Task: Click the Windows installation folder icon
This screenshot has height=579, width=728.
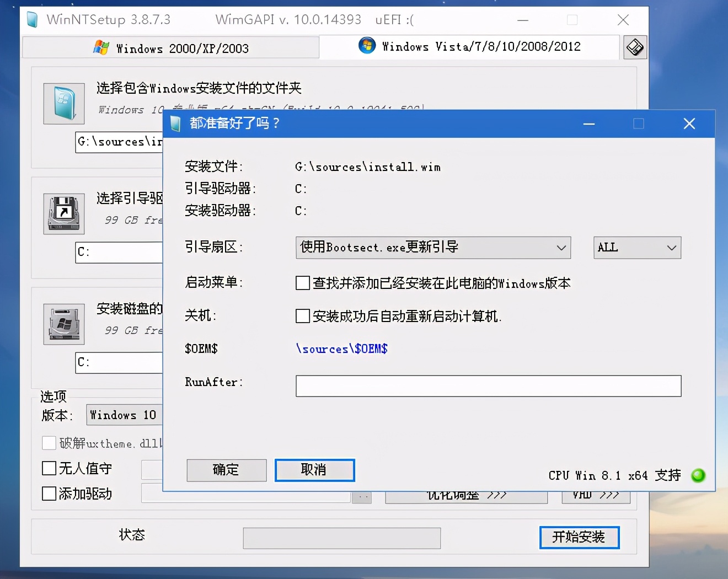Action: coord(63,103)
